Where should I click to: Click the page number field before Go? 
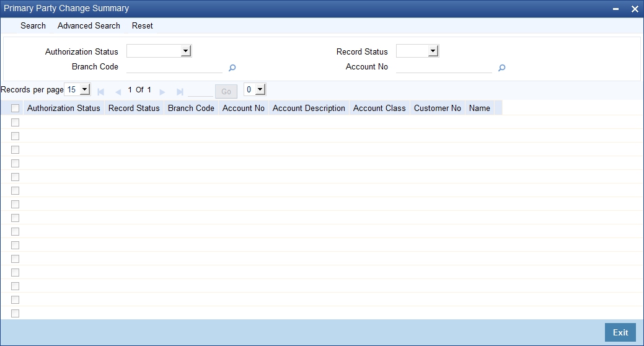pos(200,91)
